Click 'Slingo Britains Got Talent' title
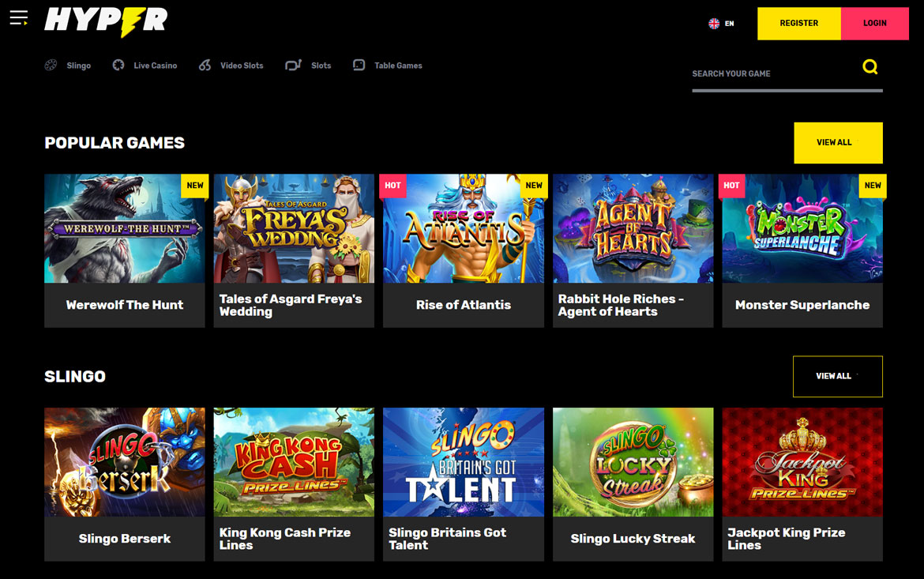 (447, 539)
